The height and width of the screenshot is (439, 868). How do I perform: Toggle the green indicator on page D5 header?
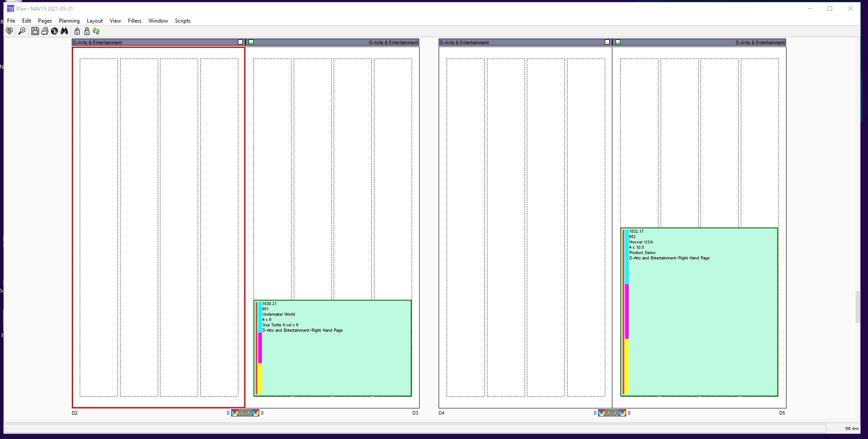(x=618, y=42)
